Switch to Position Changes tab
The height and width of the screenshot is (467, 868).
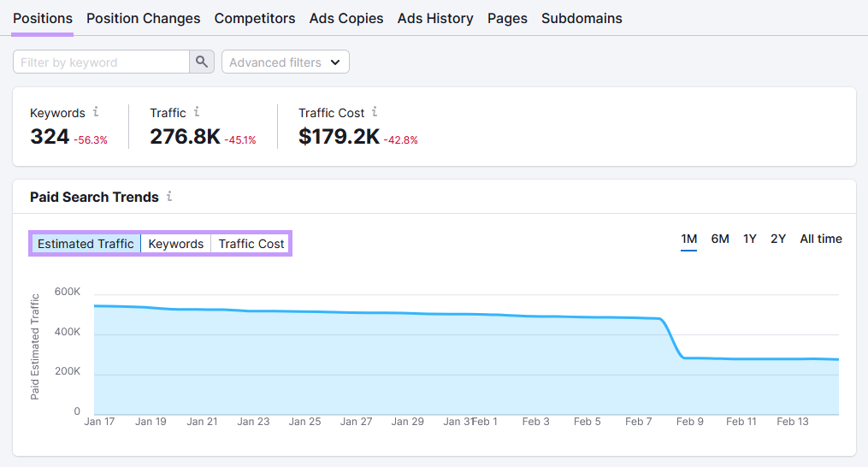[x=144, y=18]
